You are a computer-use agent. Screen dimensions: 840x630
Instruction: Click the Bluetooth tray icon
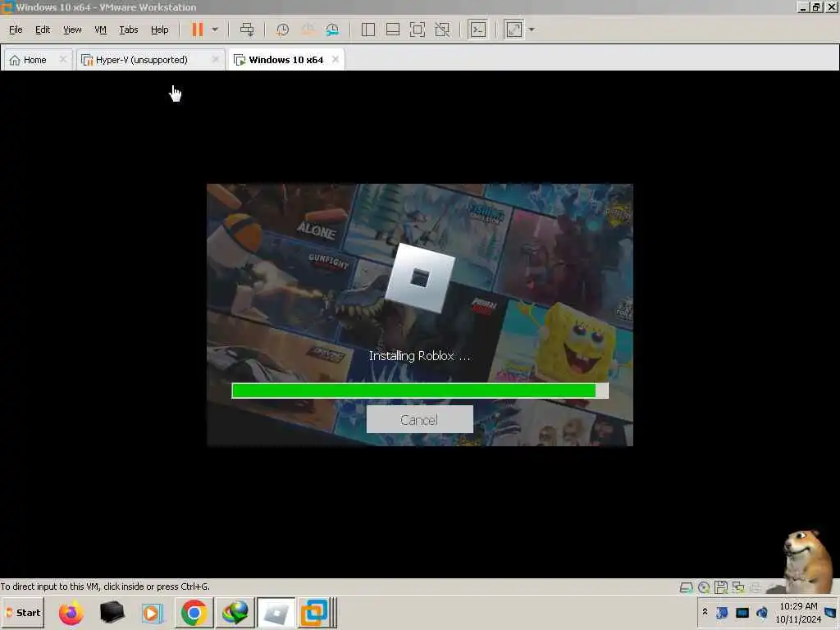click(722, 612)
